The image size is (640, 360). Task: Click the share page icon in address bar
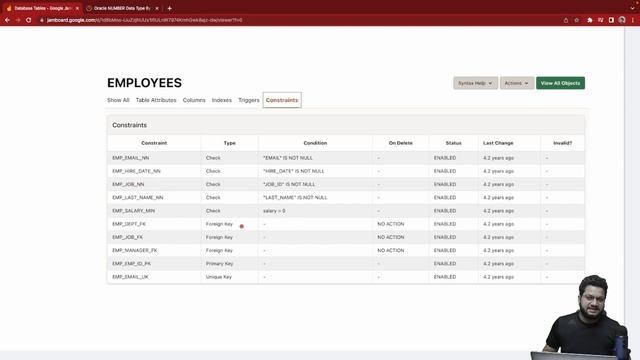[566, 20]
